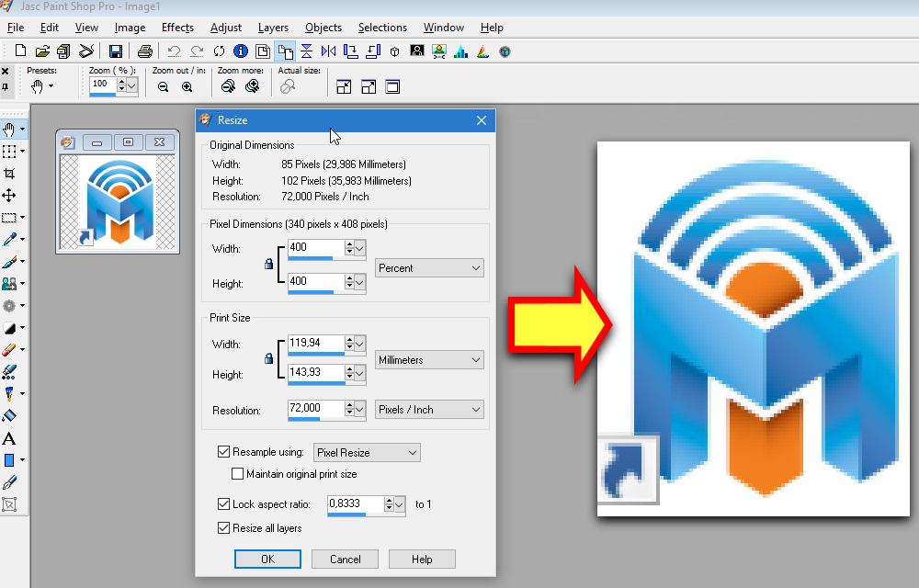Click the color spectrum prism icon
The width and height of the screenshot is (919, 588).
[483, 51]
